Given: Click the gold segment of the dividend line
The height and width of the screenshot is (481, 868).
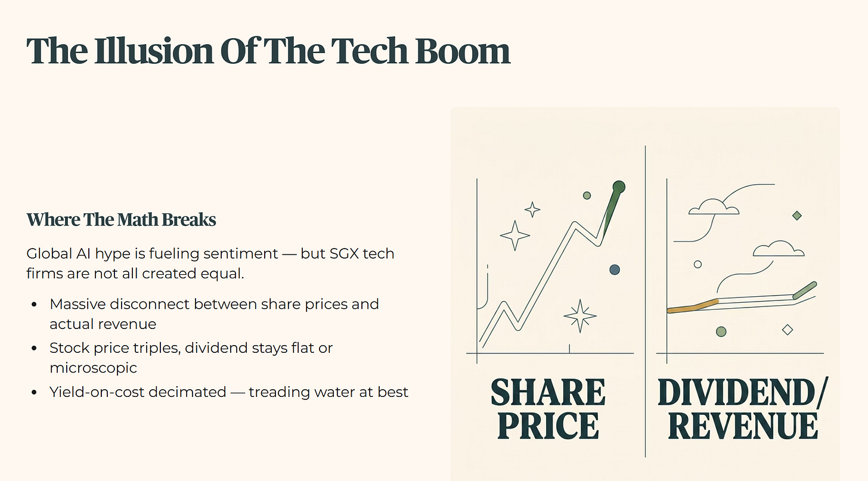Looking at the screenshot, I should click(x=693, y=306).
